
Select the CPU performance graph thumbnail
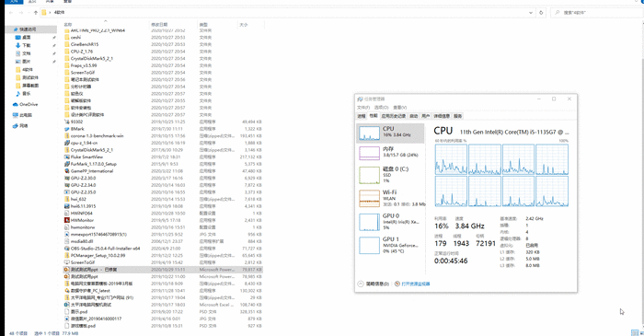[369, 133]
